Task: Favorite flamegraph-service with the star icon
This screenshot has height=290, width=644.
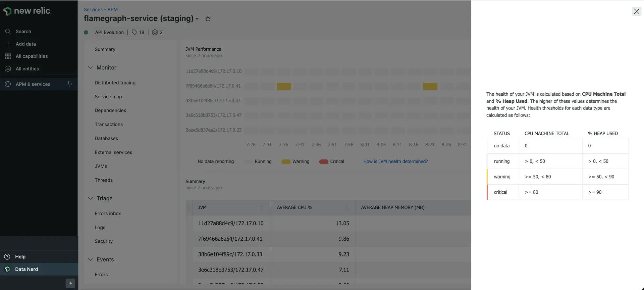Action: click(x=208, y=19)
